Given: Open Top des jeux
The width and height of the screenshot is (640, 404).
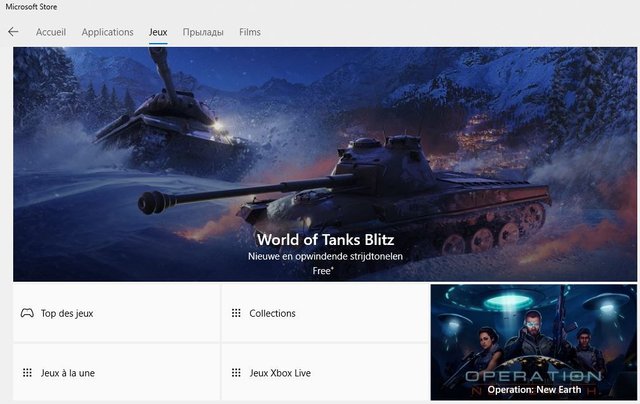Looking at the screenshot, I should click(116, 313).
